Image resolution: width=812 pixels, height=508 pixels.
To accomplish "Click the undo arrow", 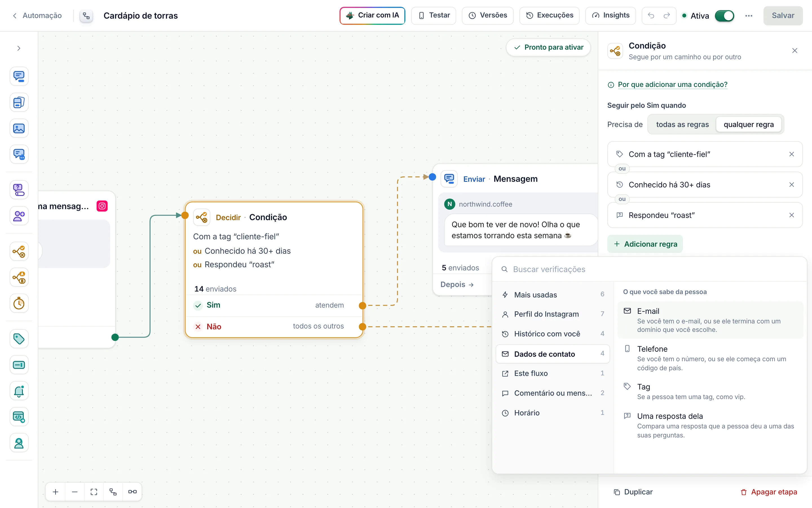I will [651, 16].
